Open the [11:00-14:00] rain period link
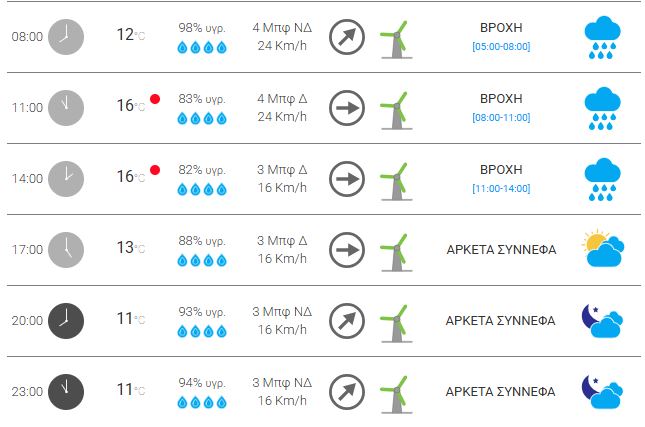The width and height of the screenshot is (645, 427). point(501,189)
